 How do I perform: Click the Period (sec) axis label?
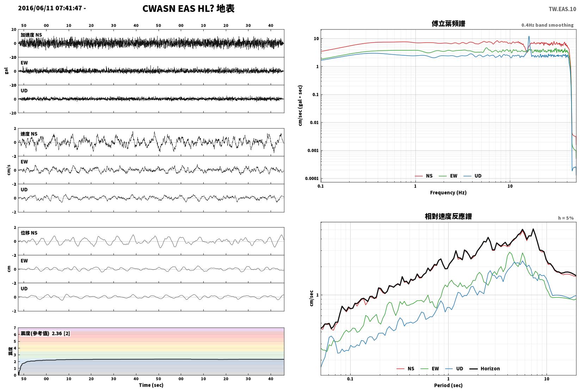[448, 385]
